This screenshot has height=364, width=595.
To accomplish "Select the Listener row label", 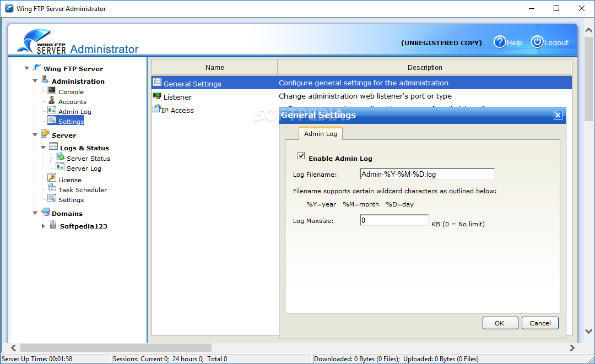I will 177,97.
